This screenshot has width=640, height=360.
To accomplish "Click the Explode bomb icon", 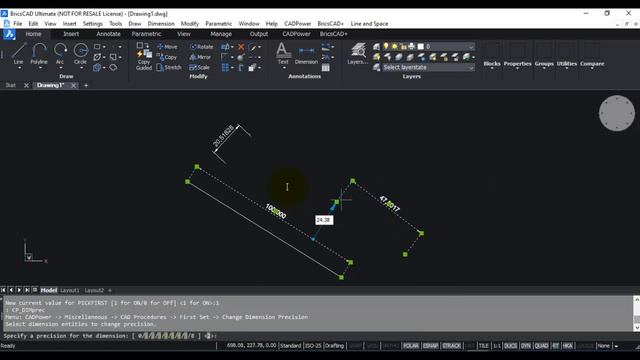I will [x=241, y=57].
